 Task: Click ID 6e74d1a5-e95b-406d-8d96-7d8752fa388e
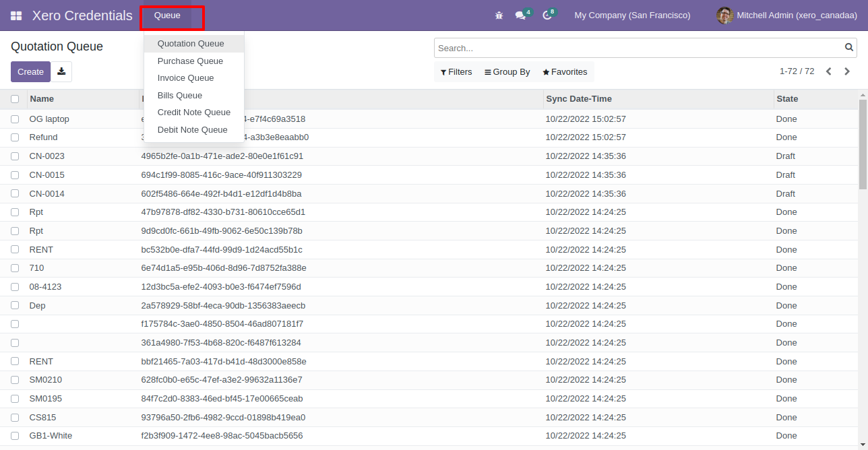click(x=224, y=268)
